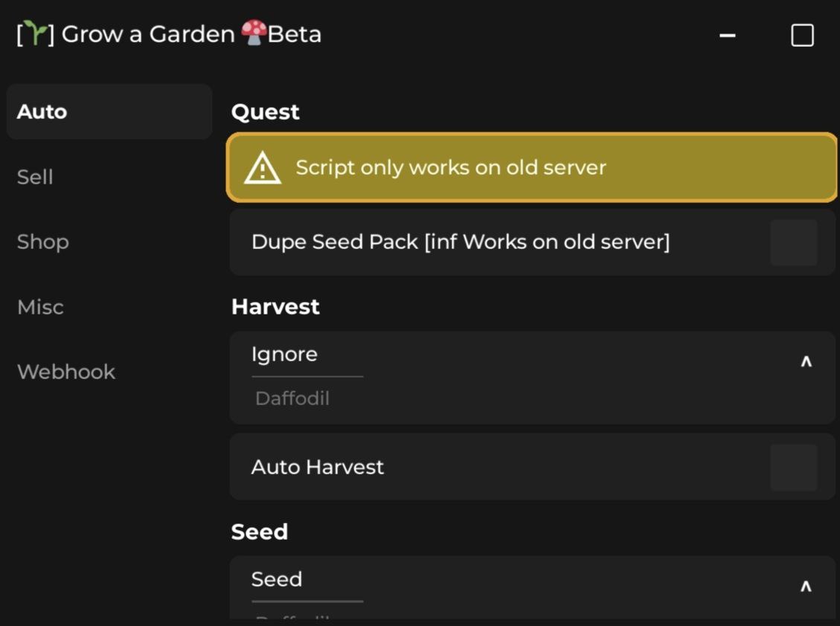Open the Seed dropdown label
This screenshot has width=840, height=626.
tap(277, 579)
